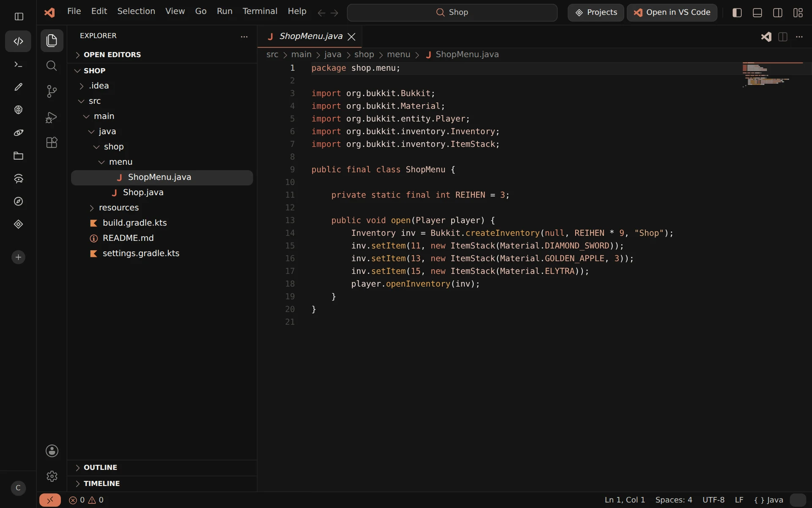Click Ln 1, Col 1 in status bar

tap(625, 500)
